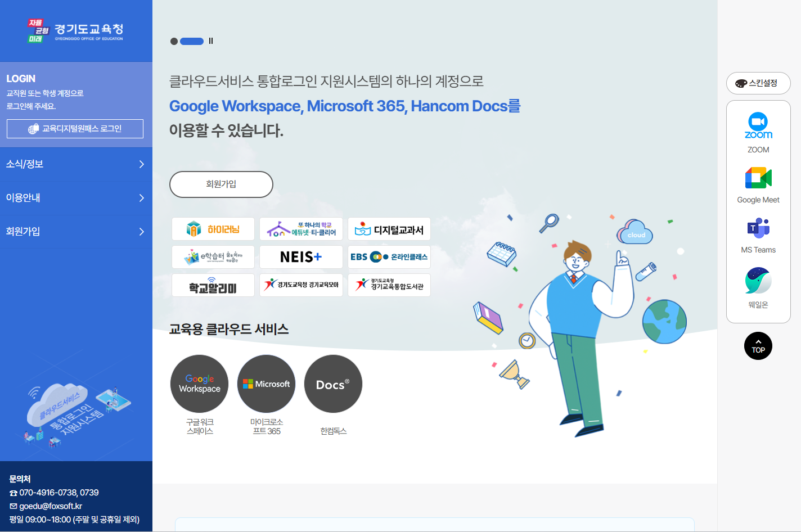
Task: Open the 소식/정보 sidebar menu
Action: [76, 164]
